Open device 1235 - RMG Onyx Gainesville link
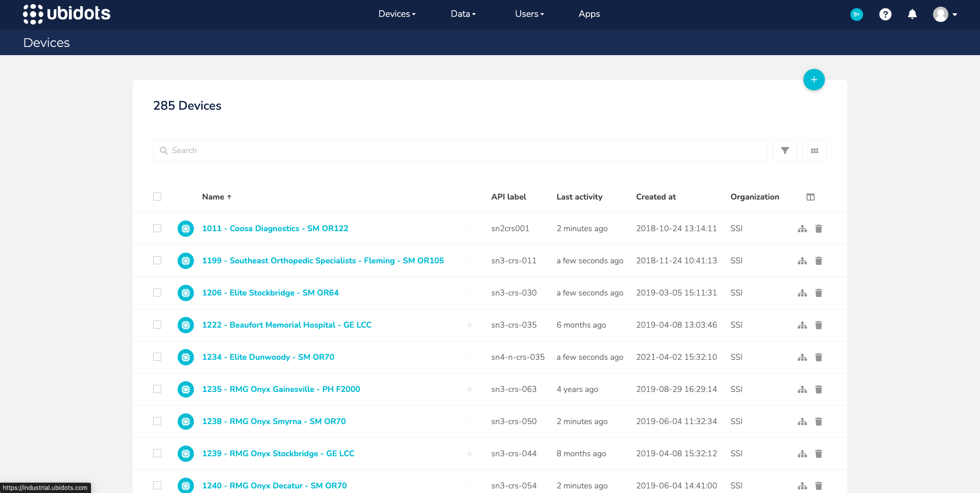The height and width of the screenshot is (493, 980). point(281,389)
